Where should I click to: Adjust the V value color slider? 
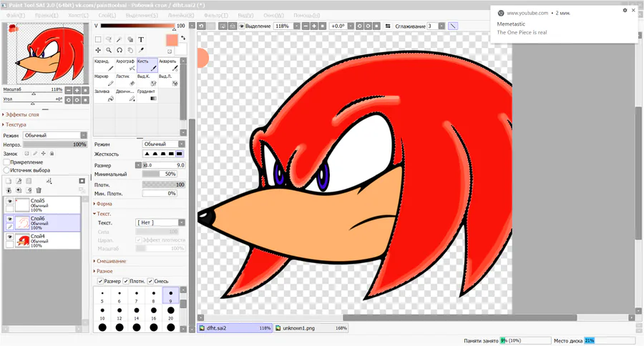(137, 26)
